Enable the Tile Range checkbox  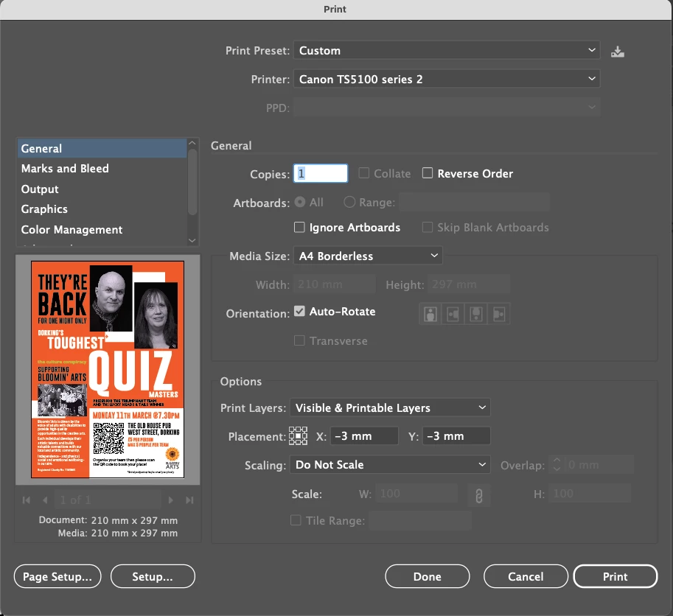[x=296, y=520]
